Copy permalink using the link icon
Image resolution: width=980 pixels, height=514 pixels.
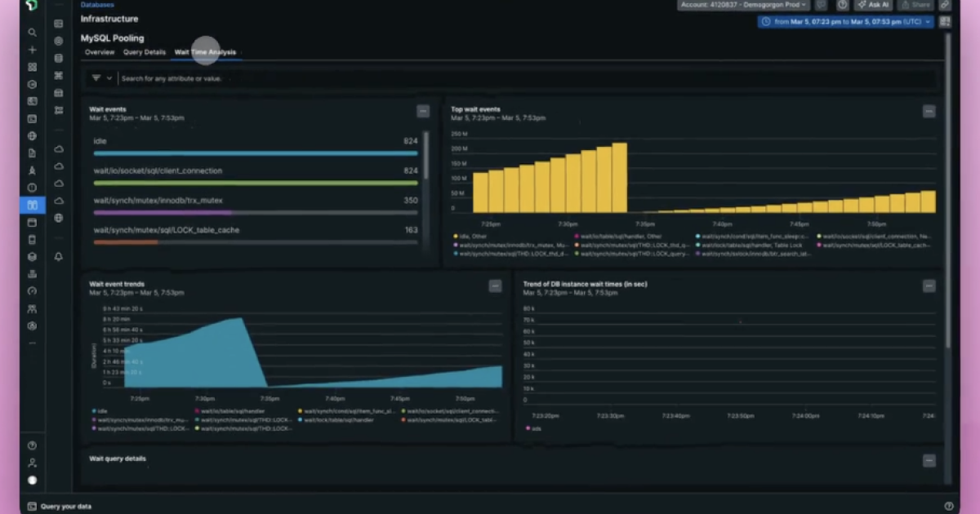[x=945, y=5]
